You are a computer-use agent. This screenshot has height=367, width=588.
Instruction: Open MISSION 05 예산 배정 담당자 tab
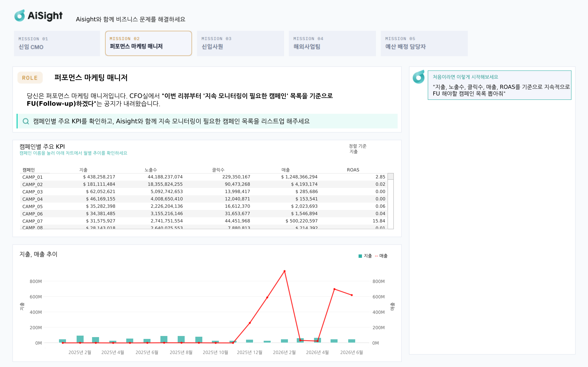click(424, 43)
